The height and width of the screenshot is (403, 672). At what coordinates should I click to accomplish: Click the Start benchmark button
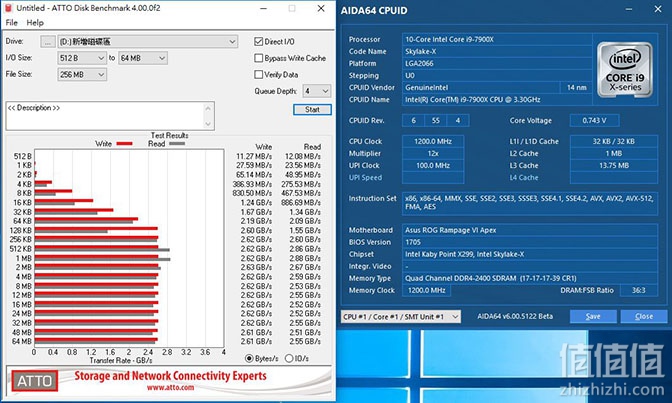pos(312,110)
